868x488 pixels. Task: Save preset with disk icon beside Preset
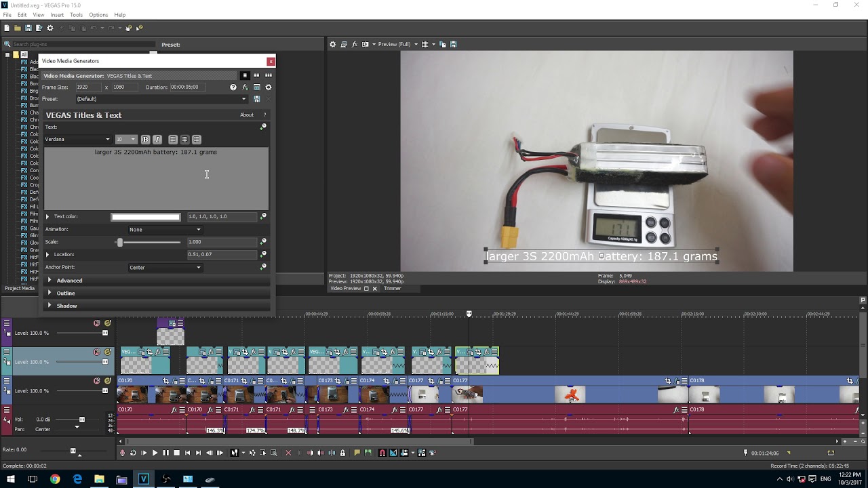coord(256,99)
